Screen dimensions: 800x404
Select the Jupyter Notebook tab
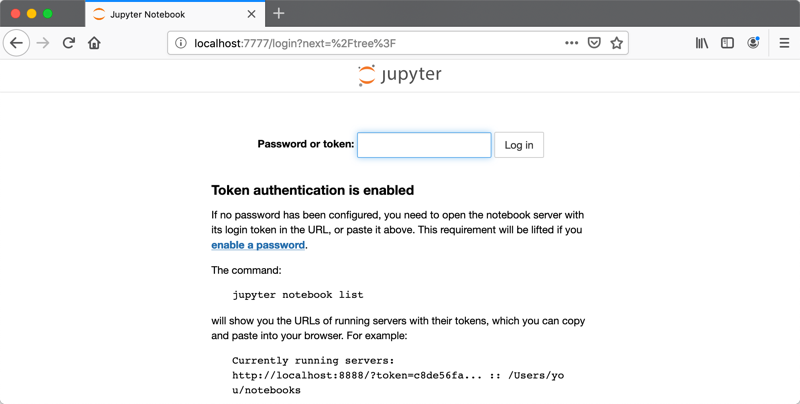click(160, 14)
